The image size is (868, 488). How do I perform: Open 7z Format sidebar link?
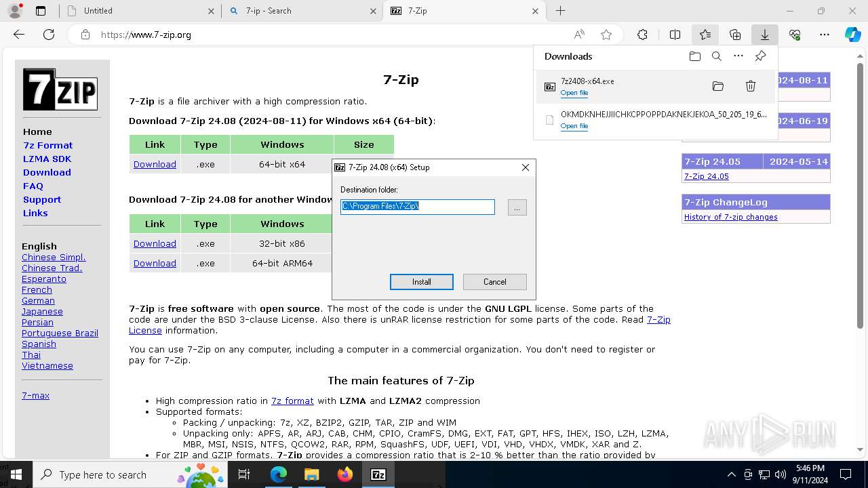47,145
